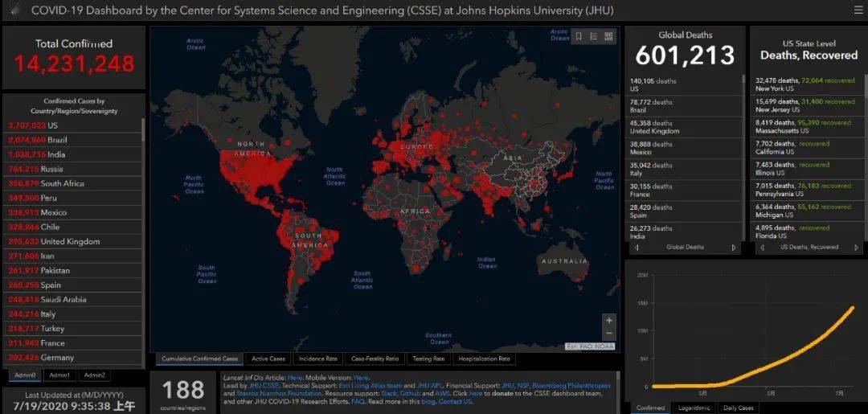The width and height of the screenshot is (868, 414).
Task: Open the hamburger menu in the header
Action: 858,10
